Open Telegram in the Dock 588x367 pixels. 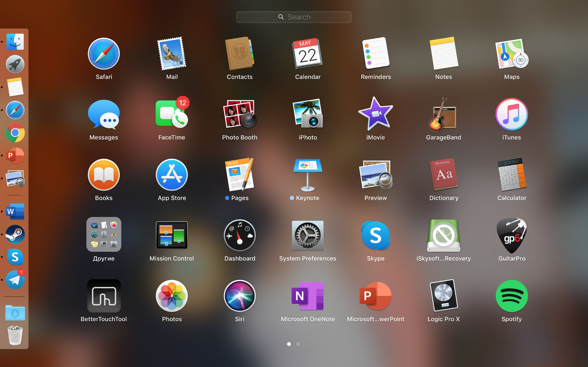[x=15, y=279]
